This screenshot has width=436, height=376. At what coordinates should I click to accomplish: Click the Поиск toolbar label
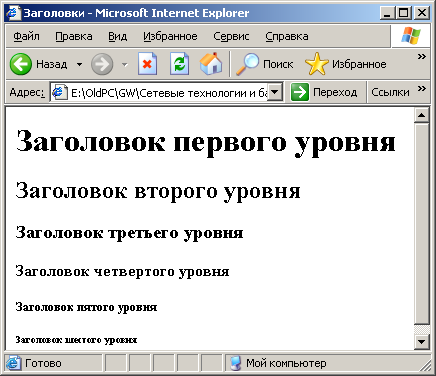pos(278,64)
